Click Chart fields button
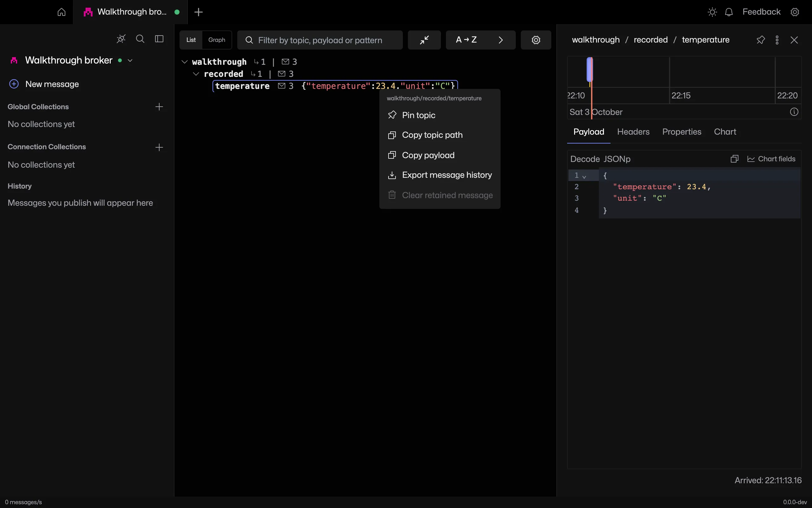 point(771,159)
